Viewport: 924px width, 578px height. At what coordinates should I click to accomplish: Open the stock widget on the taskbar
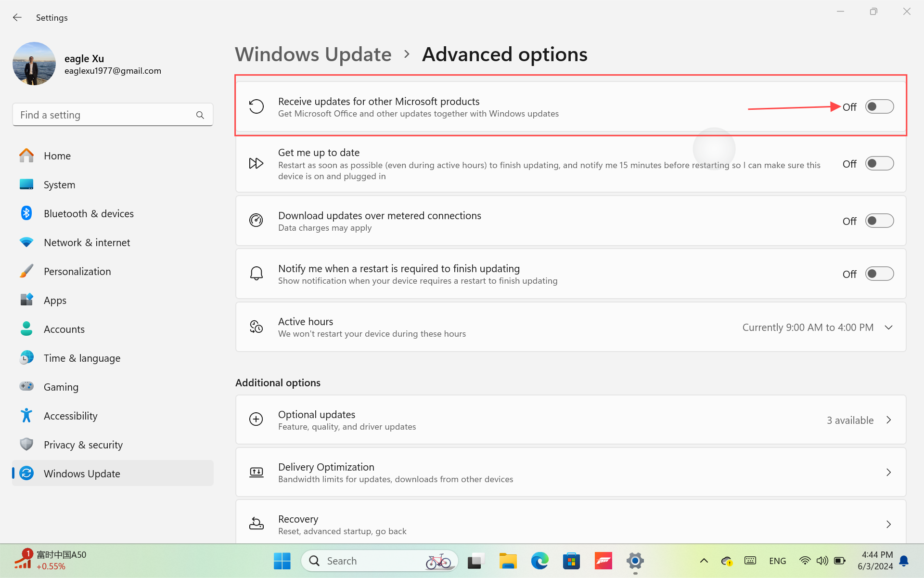[50, 560]
